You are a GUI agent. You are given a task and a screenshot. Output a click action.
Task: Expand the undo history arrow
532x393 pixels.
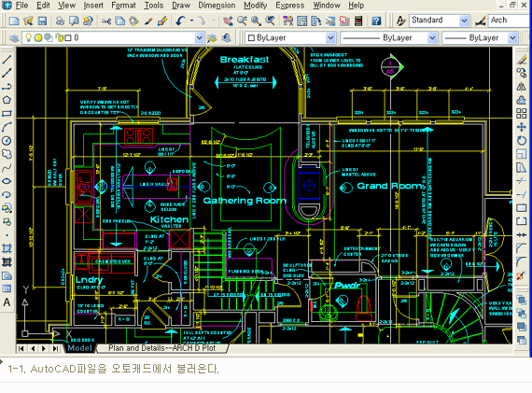pos(191,21)
